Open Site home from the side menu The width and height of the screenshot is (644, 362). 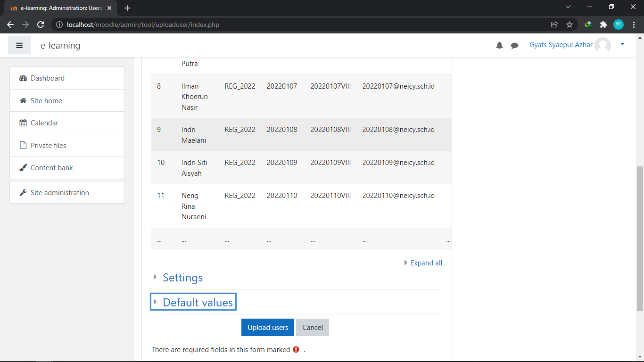[67, 100]
